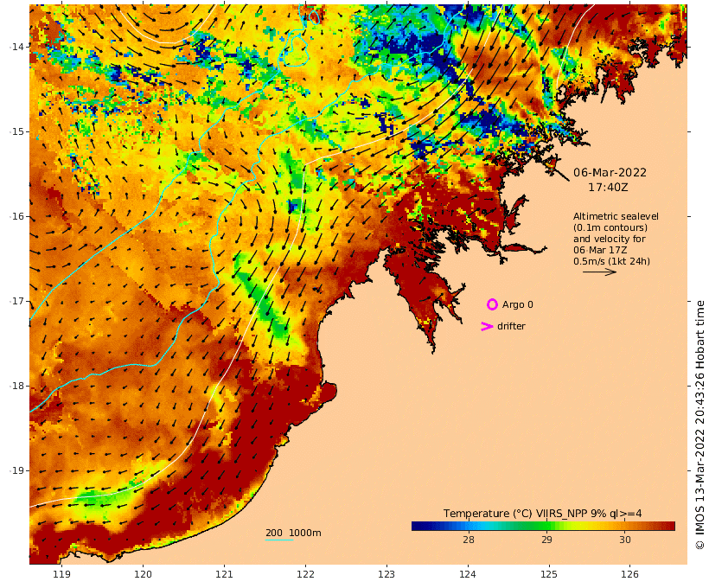Click longitude axis label '124'
This screenshot has height=588, width=709.
(468, 574)
